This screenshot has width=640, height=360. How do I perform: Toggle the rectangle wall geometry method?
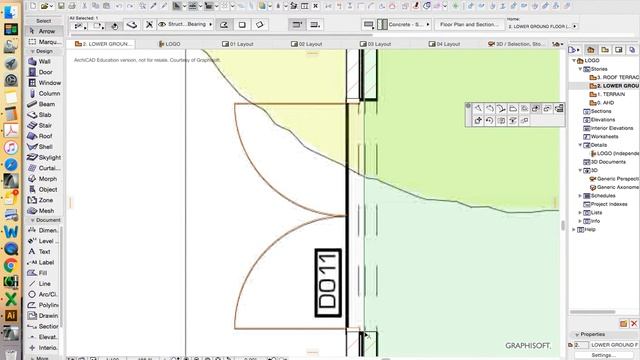(x=242, y=25)
